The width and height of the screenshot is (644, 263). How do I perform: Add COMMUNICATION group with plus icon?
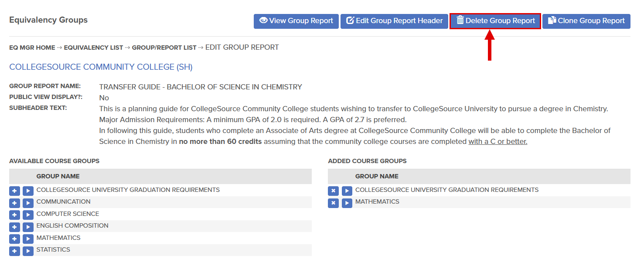[x=14, y=203]
